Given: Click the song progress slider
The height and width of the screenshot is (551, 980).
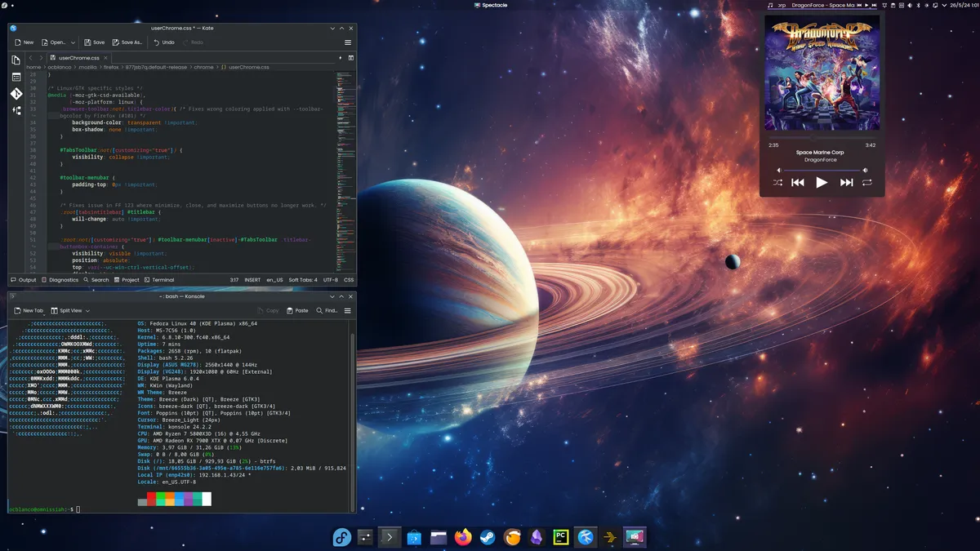Looking at the screenshot, I should (x=822, y=139).
